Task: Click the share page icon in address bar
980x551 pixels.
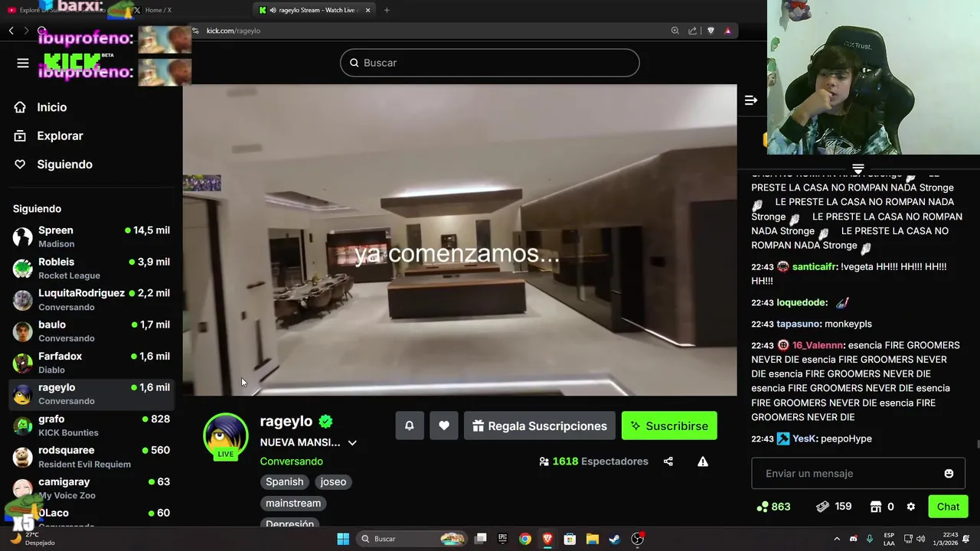Action: pyautogui.click(x=692, y=31)
